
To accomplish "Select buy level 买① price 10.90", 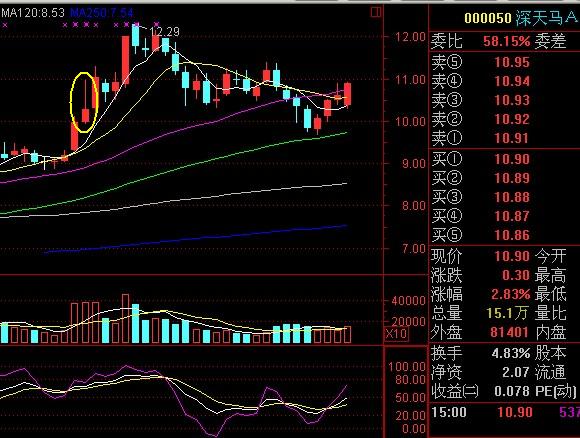I will pyautogui.click(x=512, y=159).
